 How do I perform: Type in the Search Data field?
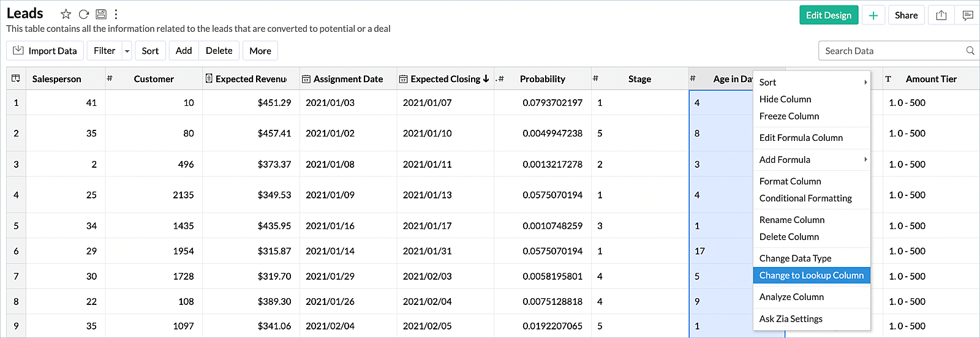891,51
